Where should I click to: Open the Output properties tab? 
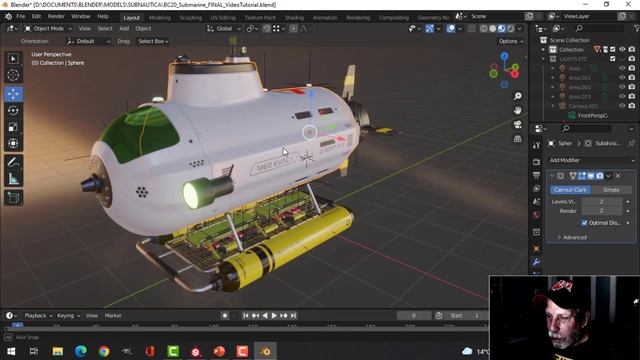[x=537, y=175]
